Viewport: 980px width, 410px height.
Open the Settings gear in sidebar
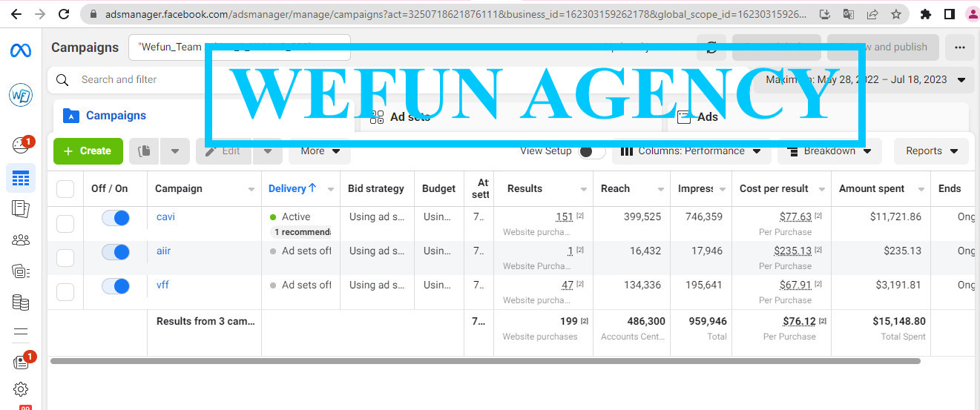(21, 389)
